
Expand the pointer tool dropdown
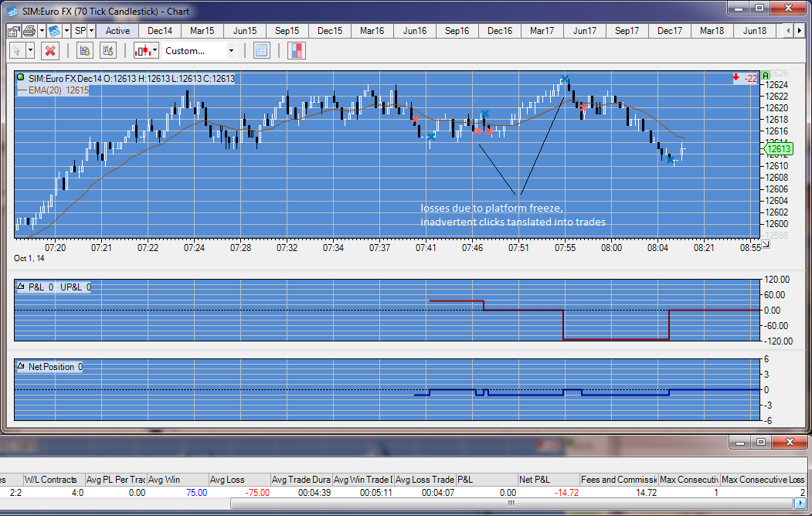pyautogui.click(x=30, y=51)
